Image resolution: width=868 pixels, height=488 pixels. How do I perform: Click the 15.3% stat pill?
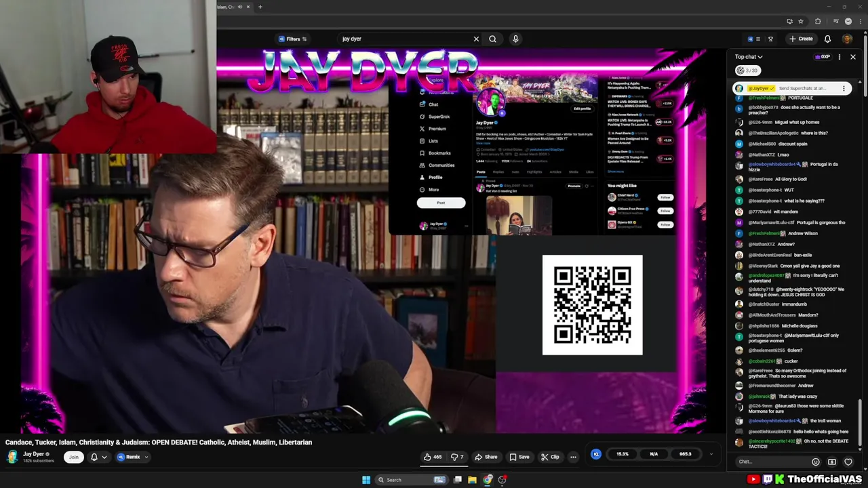pos(622,454)
